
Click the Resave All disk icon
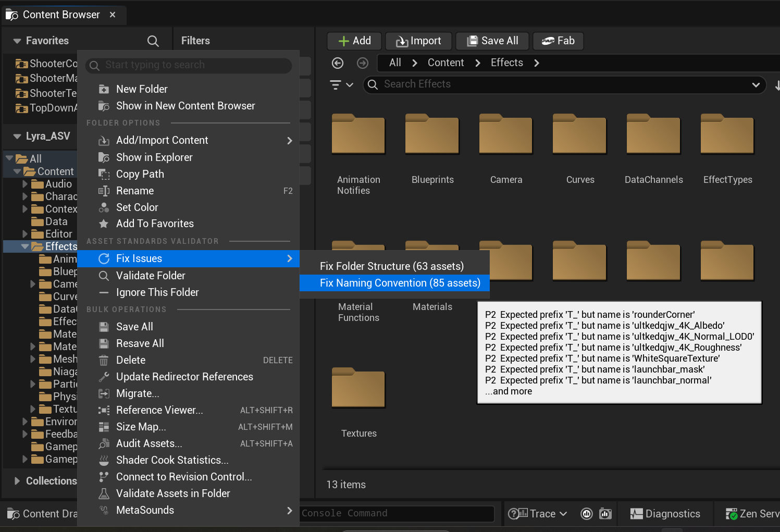pos(104,343)
